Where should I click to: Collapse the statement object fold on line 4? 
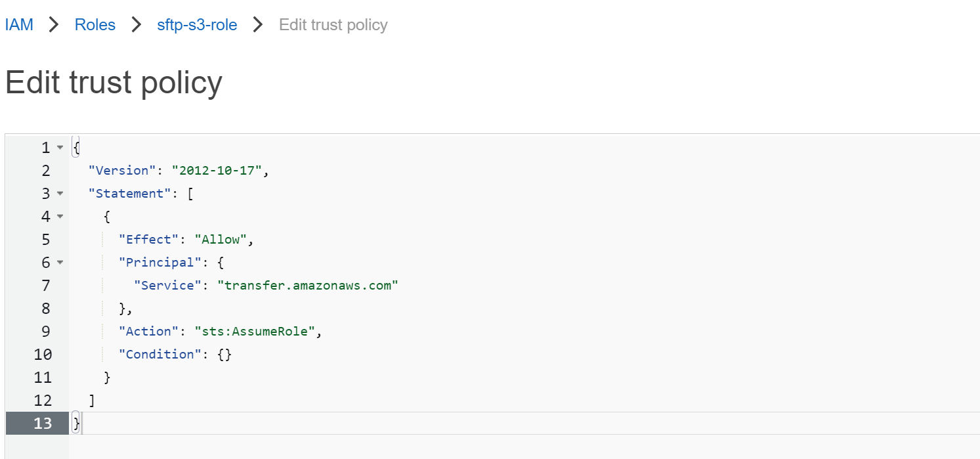60,217
